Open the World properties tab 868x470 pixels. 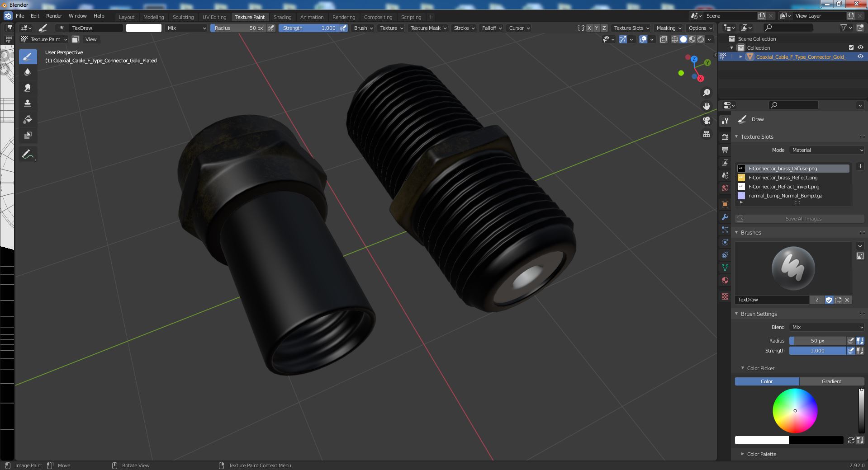tap(725, 188)
